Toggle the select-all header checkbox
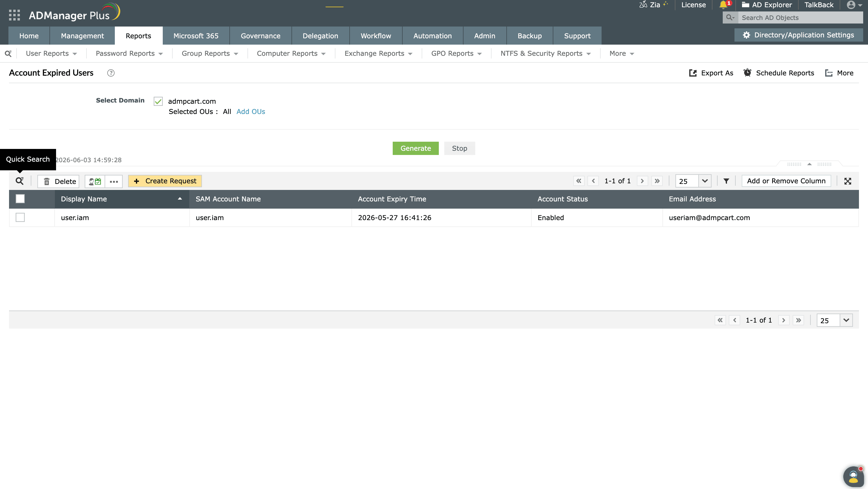 tap(20, 199)
